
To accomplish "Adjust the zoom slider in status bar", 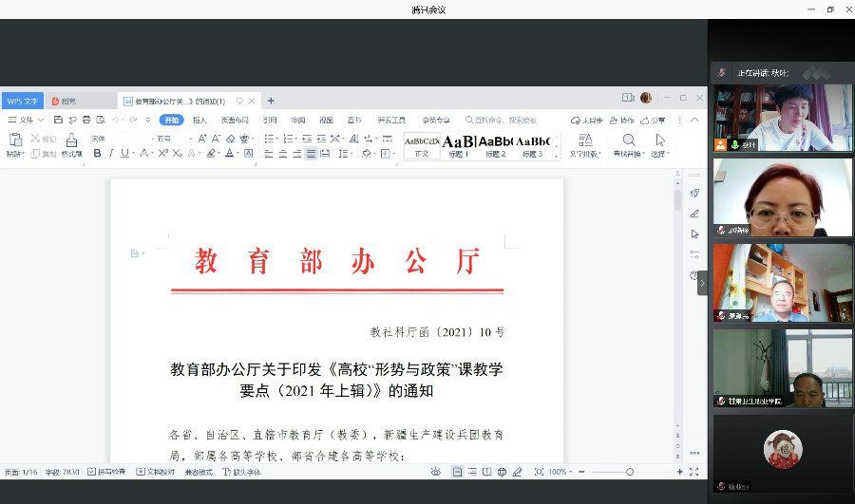I will click(629, 472).
